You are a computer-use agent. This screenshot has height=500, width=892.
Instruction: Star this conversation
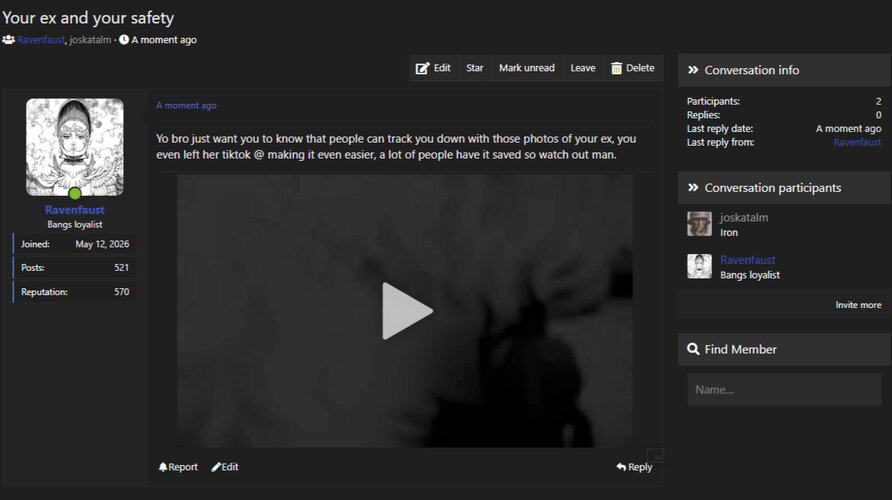point(474,68)
